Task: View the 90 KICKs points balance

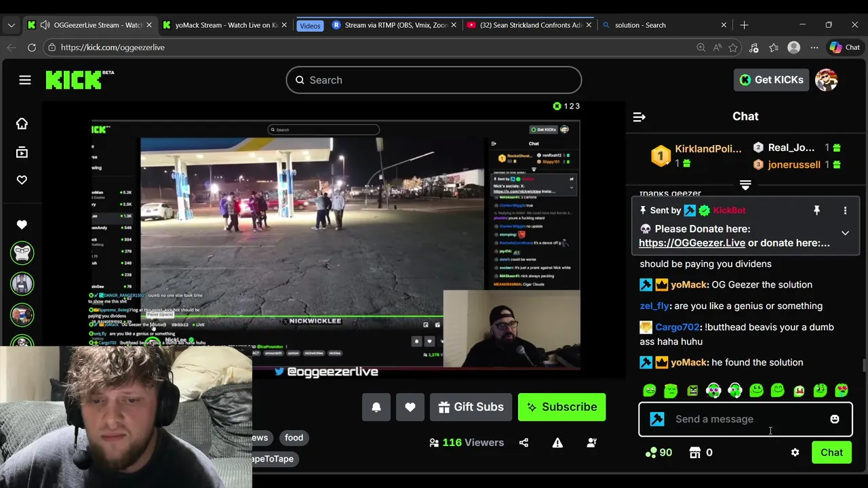Action: coord(659,453)
